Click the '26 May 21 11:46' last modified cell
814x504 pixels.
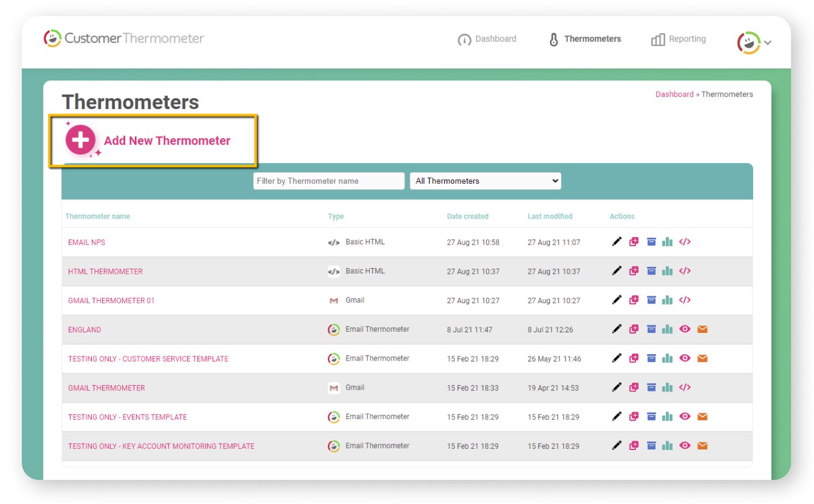(554, 359)
